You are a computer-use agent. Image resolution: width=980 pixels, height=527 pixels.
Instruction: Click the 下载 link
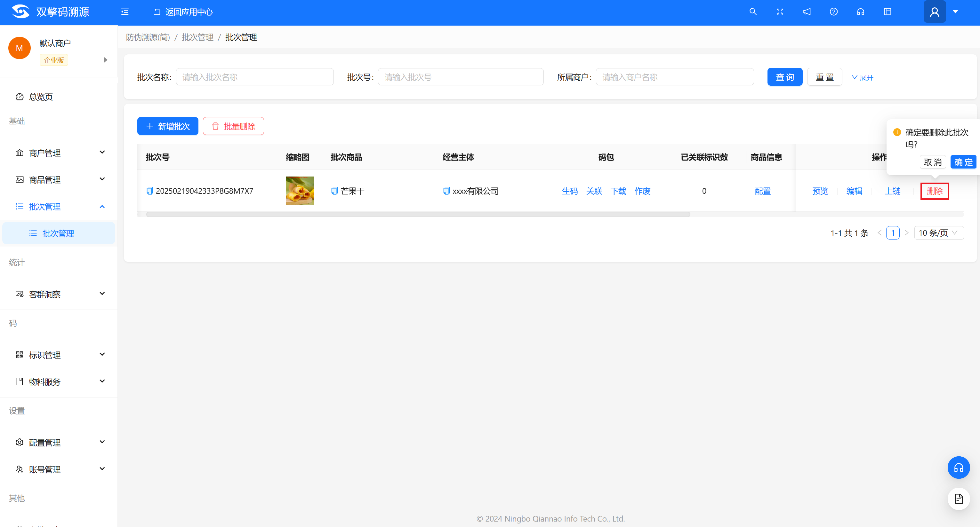click(618, 191)
